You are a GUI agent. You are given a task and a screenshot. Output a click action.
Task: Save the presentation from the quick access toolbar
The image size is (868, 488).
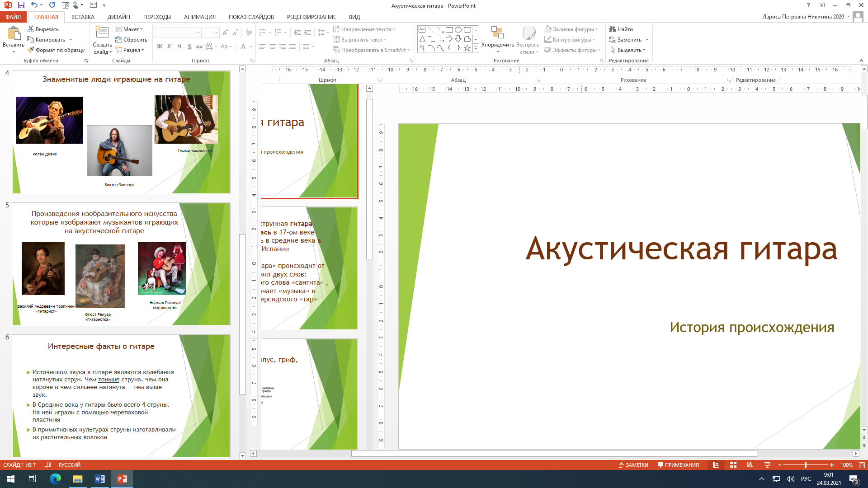tap(21, 5)
